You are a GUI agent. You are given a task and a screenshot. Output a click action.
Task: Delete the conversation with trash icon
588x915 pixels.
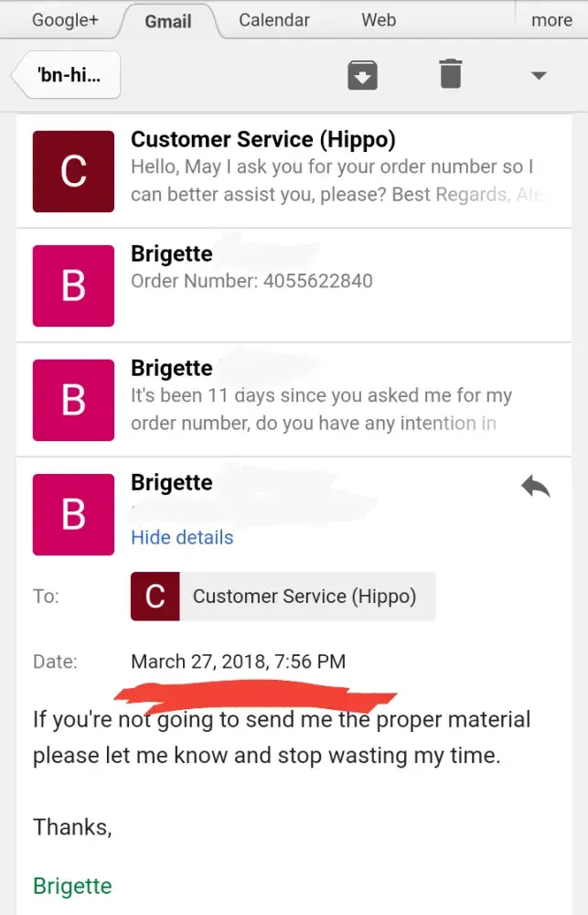point(451,74)
